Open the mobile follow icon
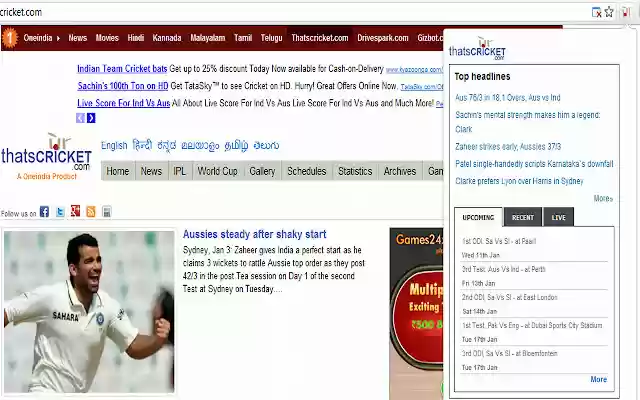Screen dimensions: 640x400 click(107, 211)
